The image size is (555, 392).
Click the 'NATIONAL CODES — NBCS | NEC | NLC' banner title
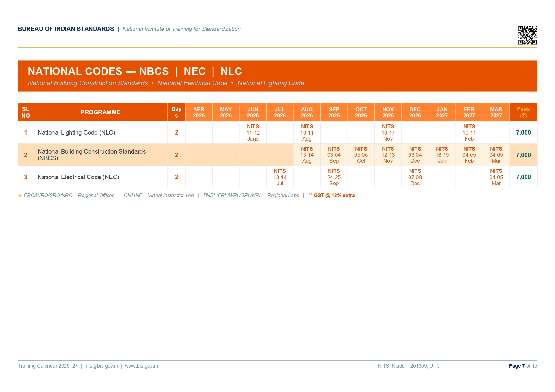click(135, 71)
